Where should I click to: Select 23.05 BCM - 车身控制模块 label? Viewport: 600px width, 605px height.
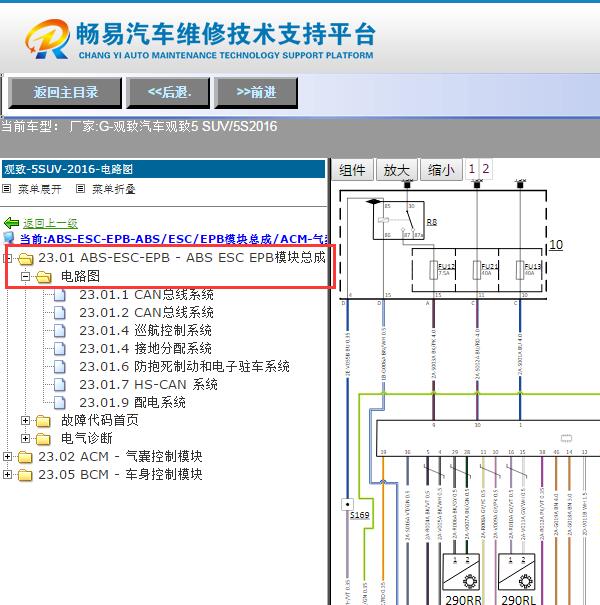[120, 474]
